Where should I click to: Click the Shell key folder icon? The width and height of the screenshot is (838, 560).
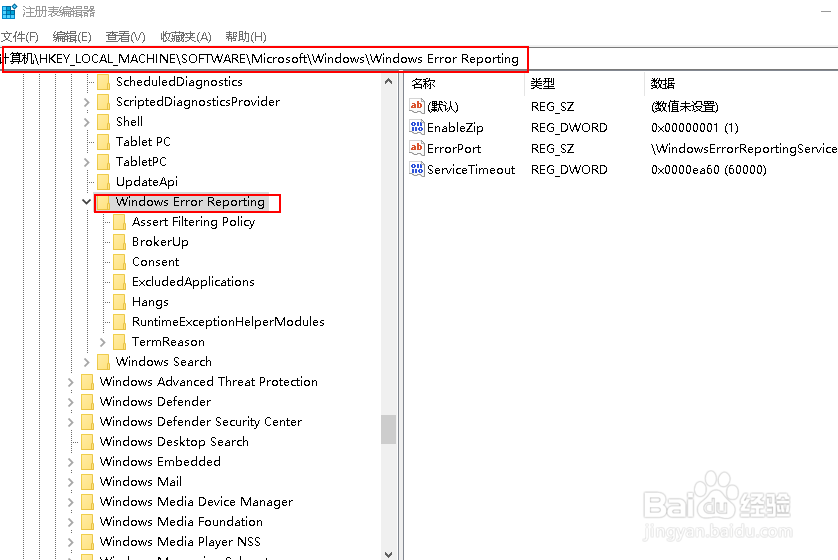(104, 122)
